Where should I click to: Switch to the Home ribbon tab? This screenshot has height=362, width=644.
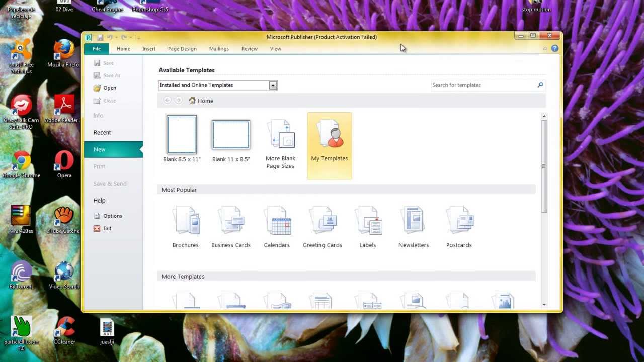coord(123,49)
